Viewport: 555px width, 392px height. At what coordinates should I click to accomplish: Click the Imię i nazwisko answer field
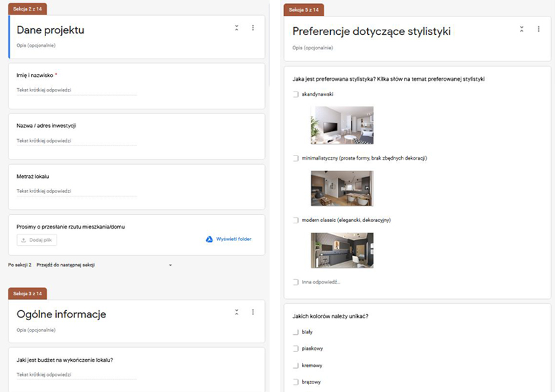point(76,90)
